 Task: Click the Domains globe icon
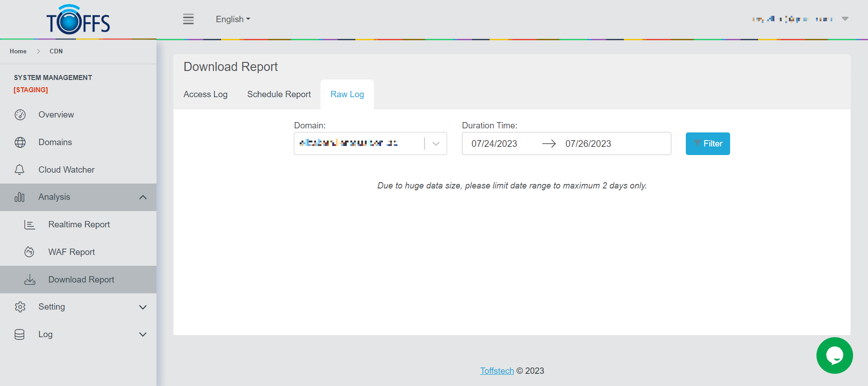[x=20, y=142]
